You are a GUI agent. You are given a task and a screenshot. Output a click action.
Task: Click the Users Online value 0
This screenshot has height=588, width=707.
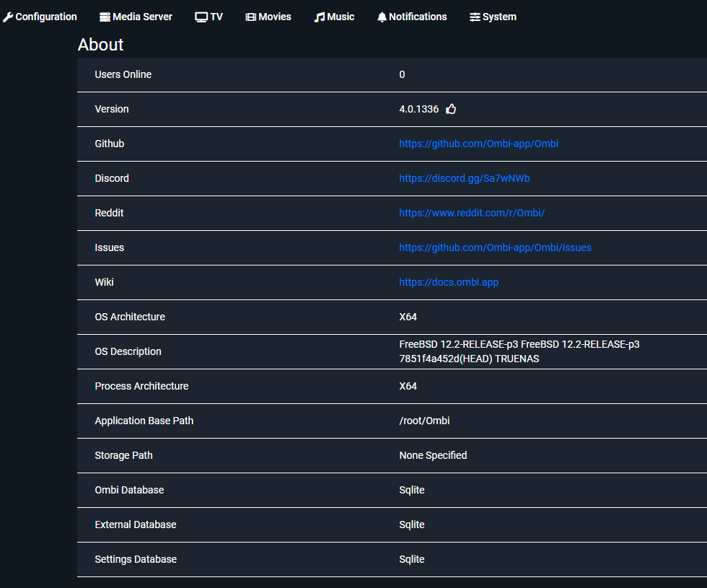402,74
